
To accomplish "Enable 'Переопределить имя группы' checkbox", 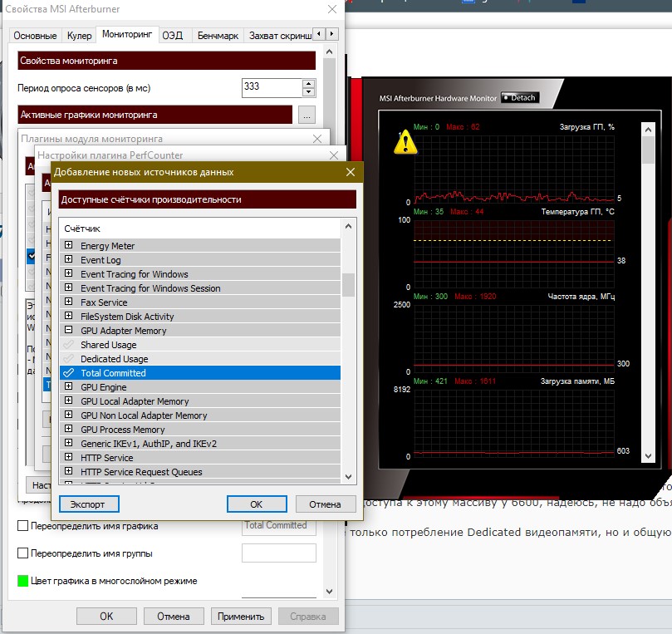I will [x=22, y=553].
